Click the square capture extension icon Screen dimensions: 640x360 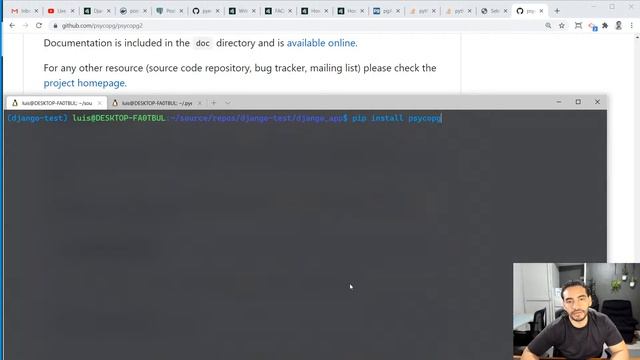click(578, 26)
